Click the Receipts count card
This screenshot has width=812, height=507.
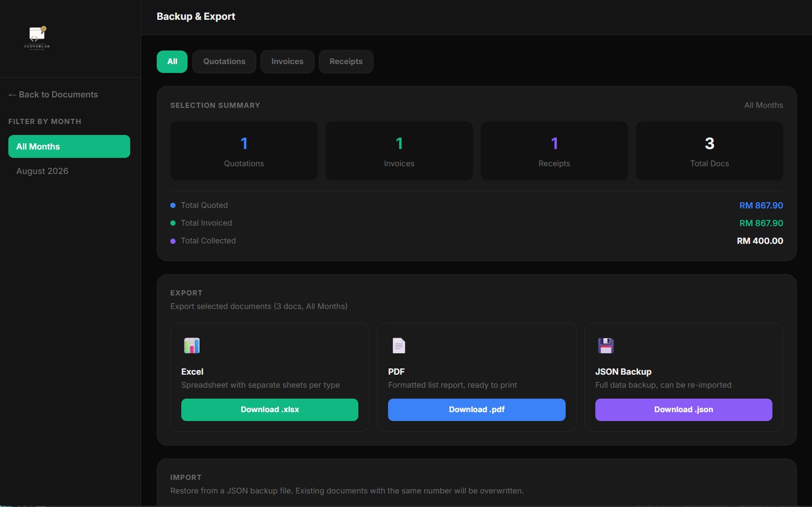pyautogui.click(x=554, y=151)
